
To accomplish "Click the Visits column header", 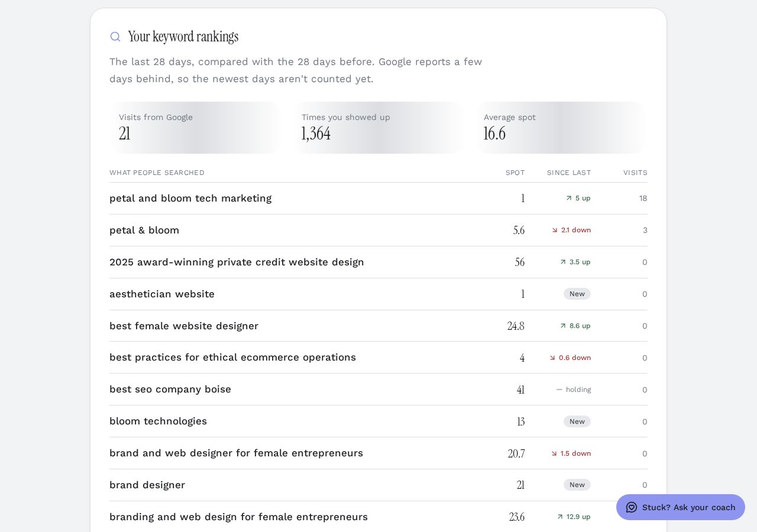I will point(635,173).
